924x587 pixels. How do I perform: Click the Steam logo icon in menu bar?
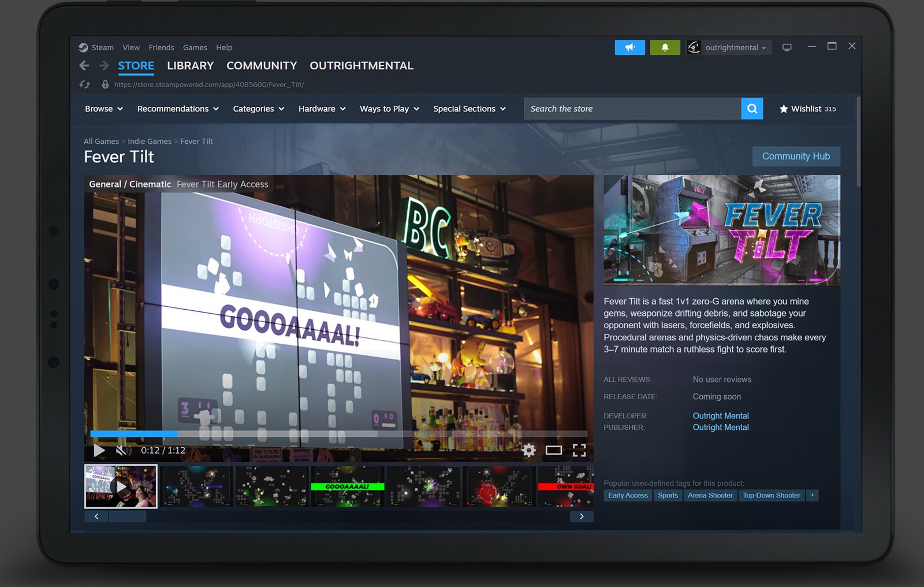[x=83, y=47]
